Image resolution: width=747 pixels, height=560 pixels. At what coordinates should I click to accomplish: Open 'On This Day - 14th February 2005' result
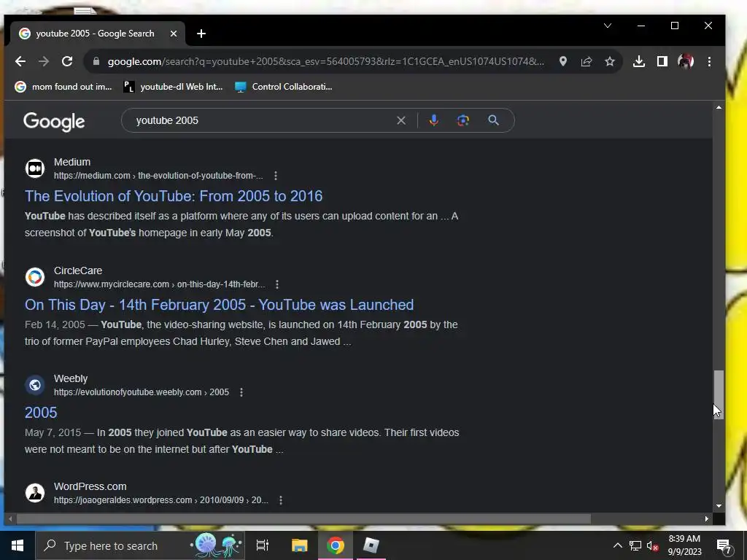click(x=219, y=305)
